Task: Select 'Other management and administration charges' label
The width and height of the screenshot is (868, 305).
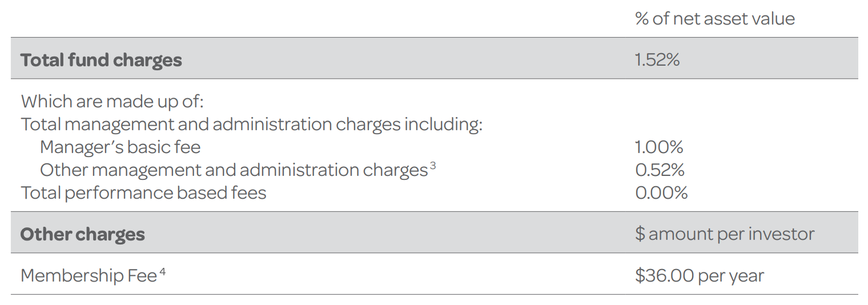Action: pos(233,170)
